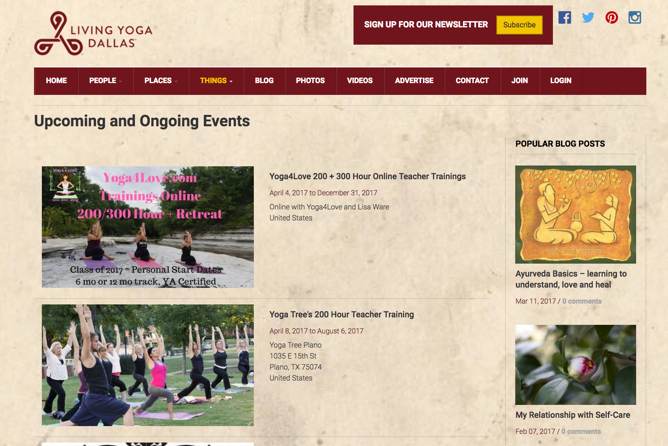Click the yellow Subscribe button
The image size is (668, 446).
[519, 25]
